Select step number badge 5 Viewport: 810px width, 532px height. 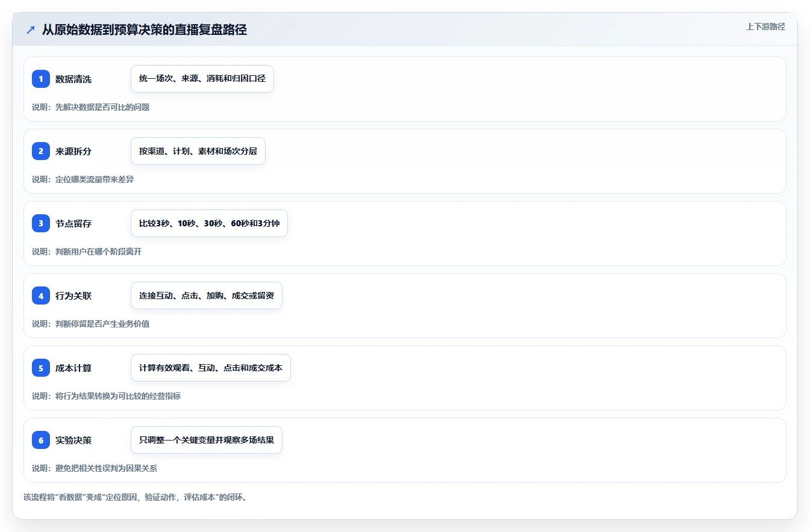point(41,368)
